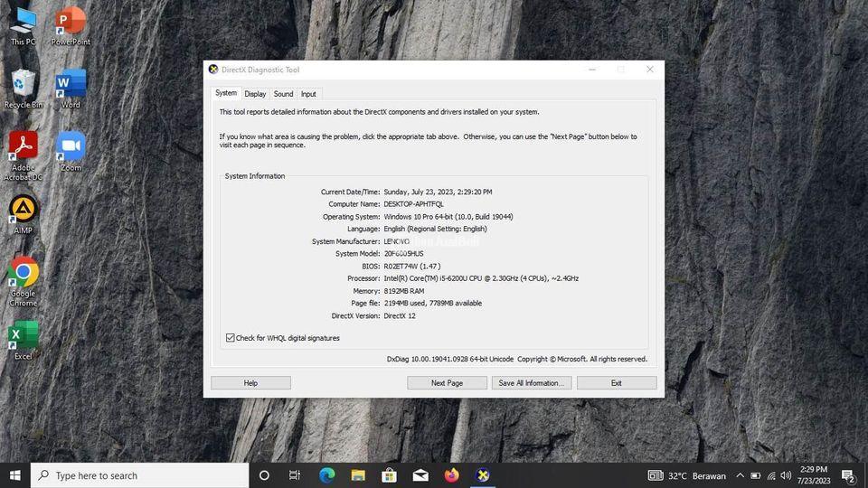Viewport: 868px width, 488px height.
Task: Open PowerPoint desktop shortcut
Action: point(71,22)
